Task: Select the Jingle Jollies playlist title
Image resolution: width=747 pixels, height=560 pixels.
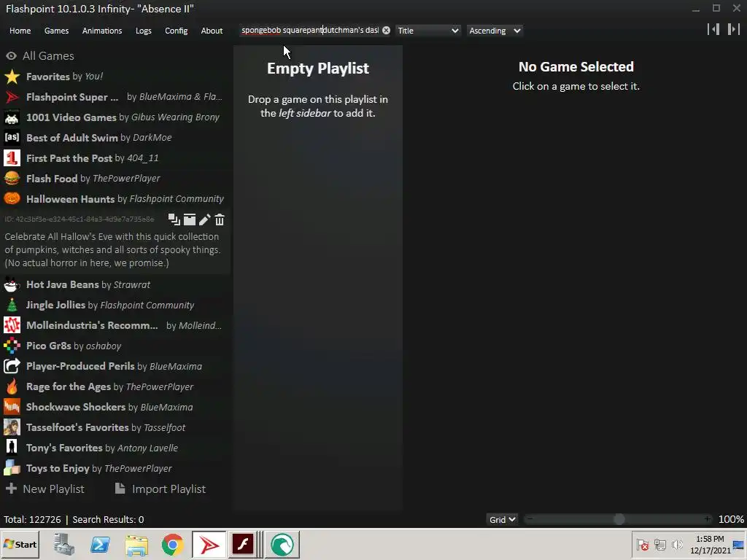Action: [x=55, y=305]
